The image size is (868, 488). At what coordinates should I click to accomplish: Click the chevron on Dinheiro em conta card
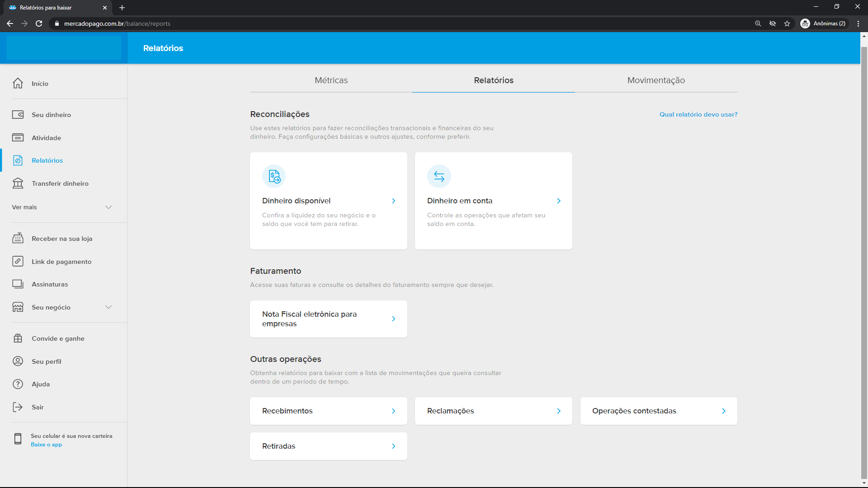point(559,201)
